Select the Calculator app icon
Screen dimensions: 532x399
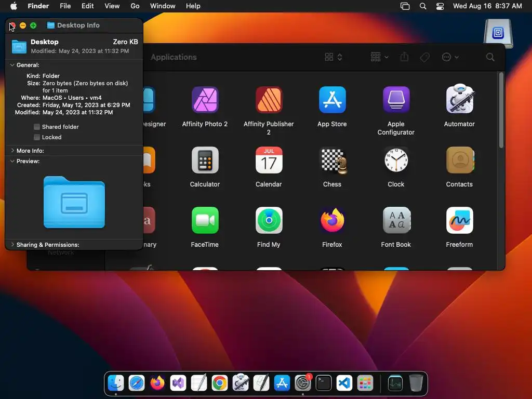[x=205, y=160]
